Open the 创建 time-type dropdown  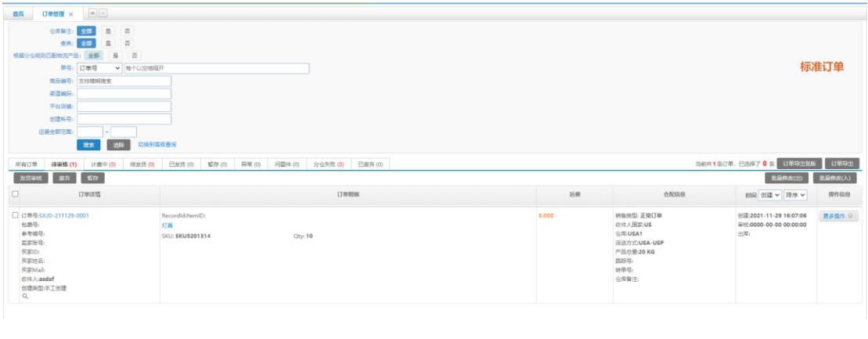[770, 194]
